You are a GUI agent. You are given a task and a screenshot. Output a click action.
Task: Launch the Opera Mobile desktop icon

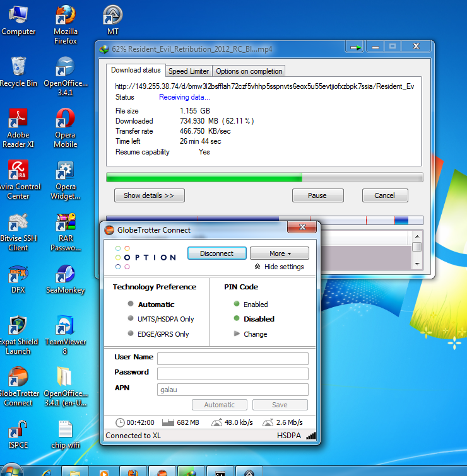tap(65, 120)
